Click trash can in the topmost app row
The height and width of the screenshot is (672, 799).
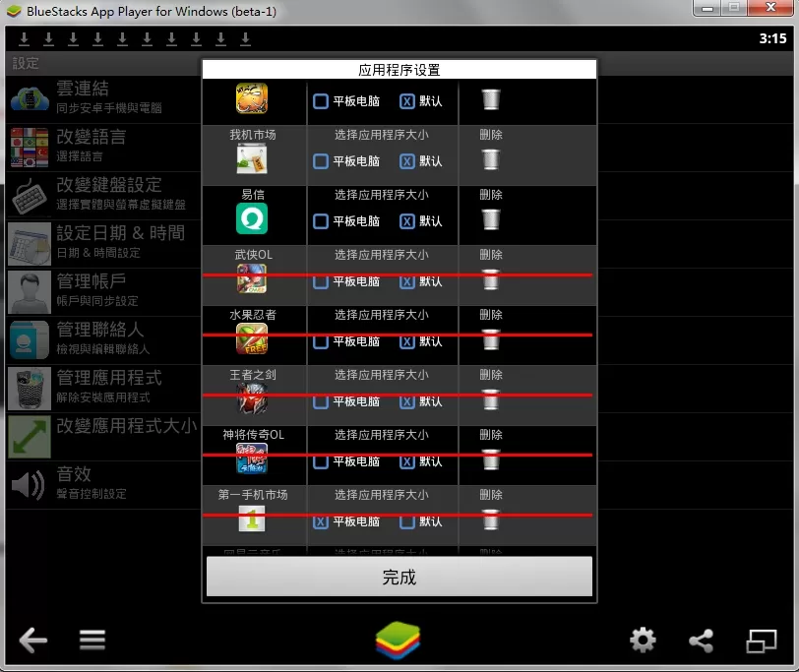click(x=491, y=99)
